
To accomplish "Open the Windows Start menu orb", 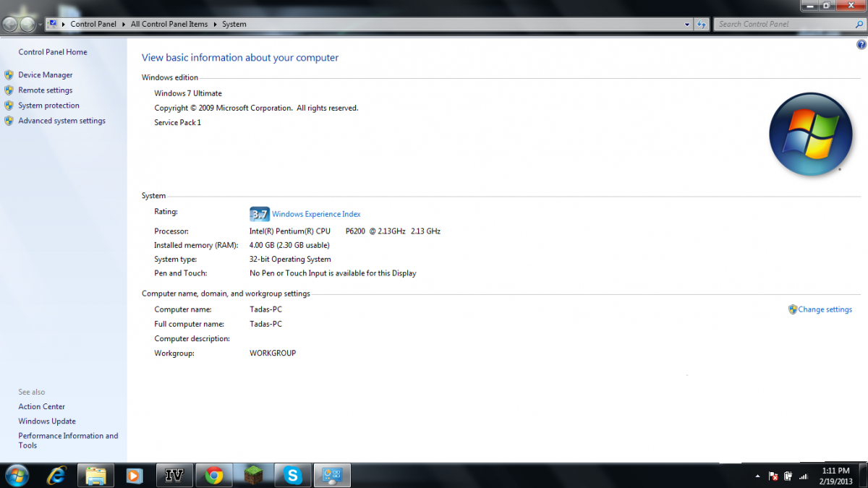I will point(17,475).
